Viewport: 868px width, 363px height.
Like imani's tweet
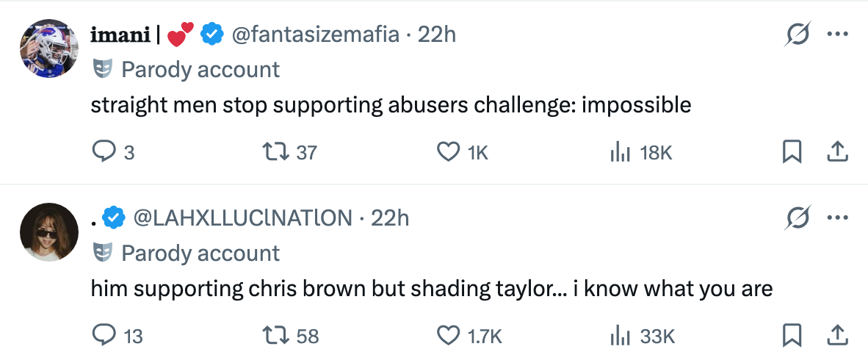pos(447,152)
